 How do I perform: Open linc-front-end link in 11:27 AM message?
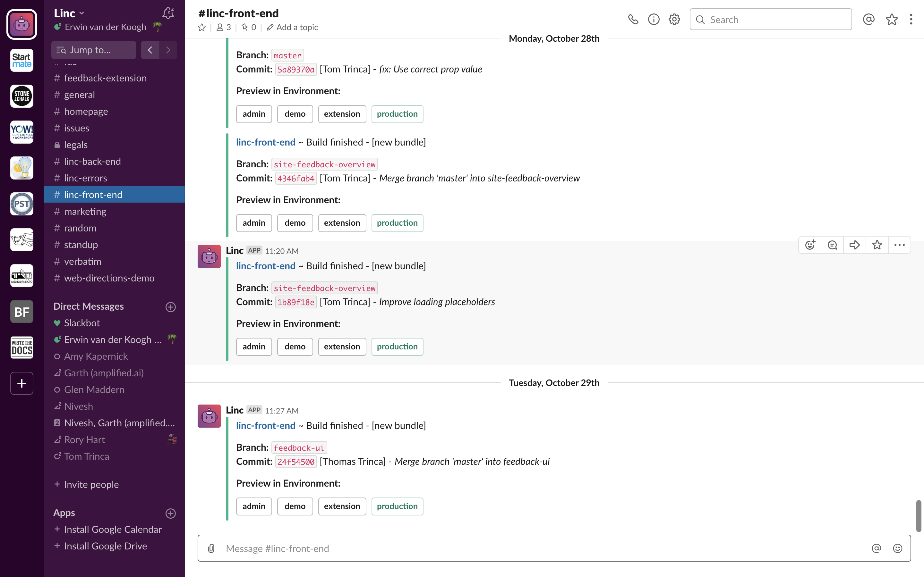point(265,425)
